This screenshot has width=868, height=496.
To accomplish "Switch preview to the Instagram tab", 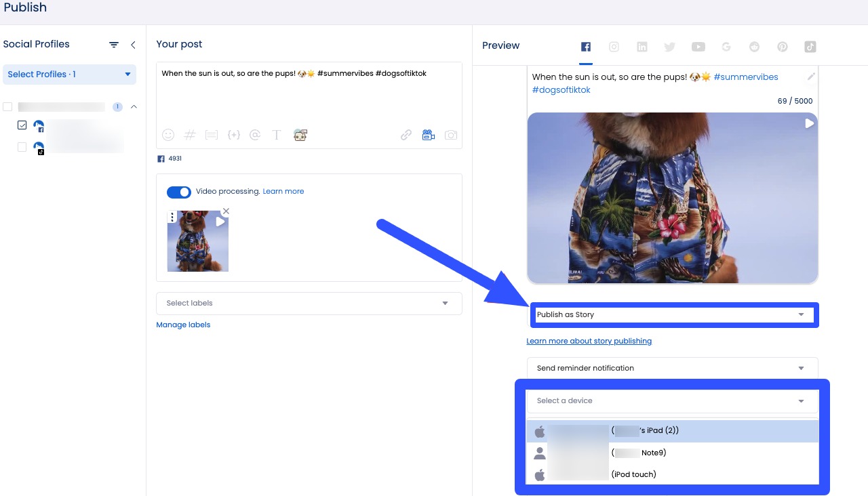I will pyautogui.click(x=614, y=46).
